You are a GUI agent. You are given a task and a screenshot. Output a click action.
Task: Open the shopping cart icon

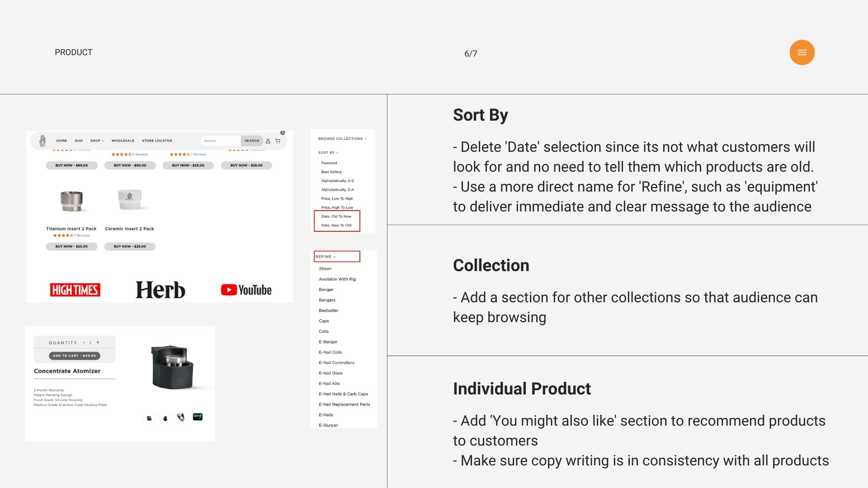(278, 141)
